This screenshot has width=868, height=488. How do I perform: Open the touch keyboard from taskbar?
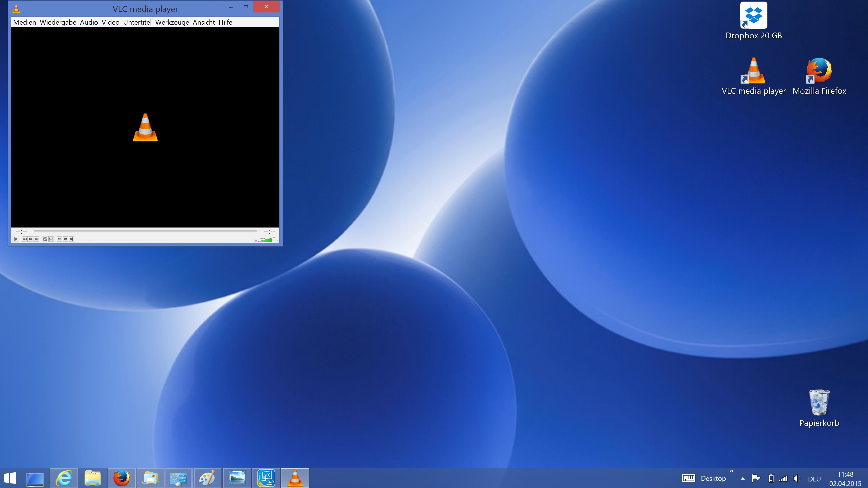coord(688,478)
